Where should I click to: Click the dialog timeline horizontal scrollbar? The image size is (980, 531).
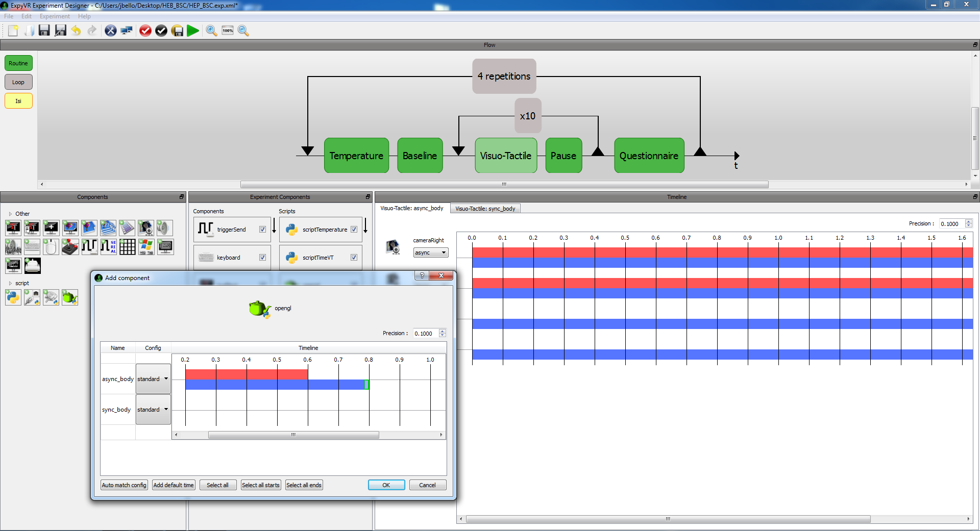coord(293,435)
